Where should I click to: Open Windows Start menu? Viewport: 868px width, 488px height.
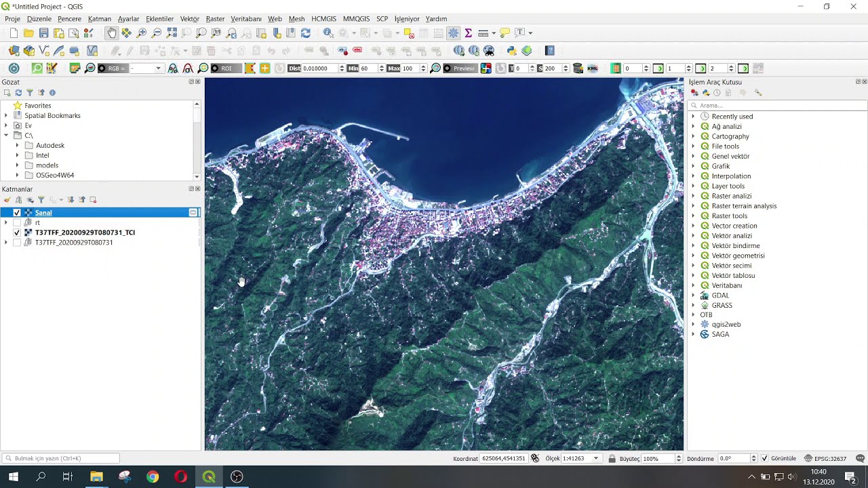pyautogui.click(x=14, y=476)
